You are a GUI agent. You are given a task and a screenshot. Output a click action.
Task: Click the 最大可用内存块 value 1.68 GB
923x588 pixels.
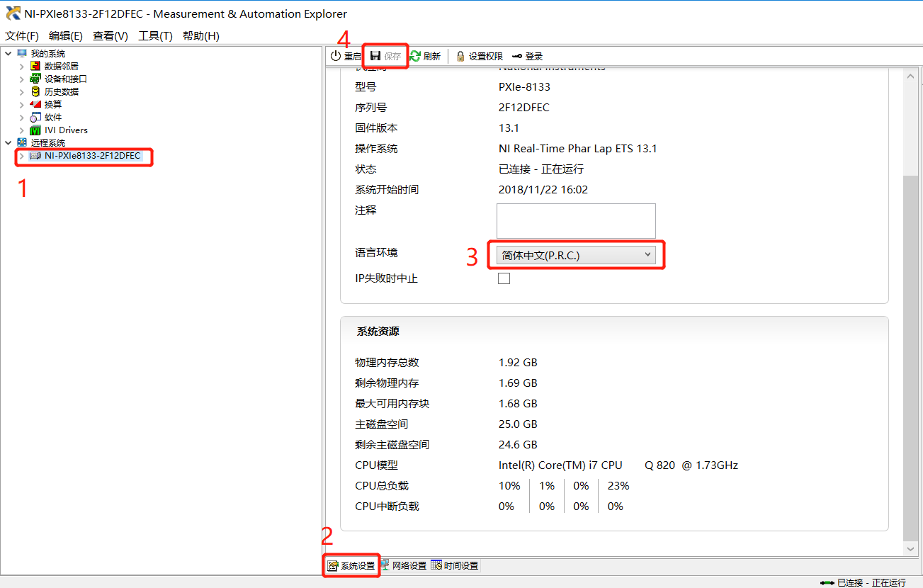point(518,404)
